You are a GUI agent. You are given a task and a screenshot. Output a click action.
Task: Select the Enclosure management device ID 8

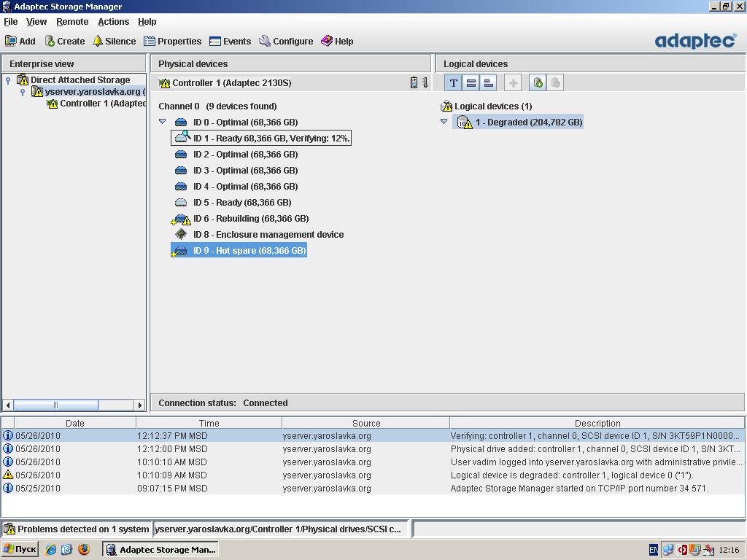click(268, 235)
